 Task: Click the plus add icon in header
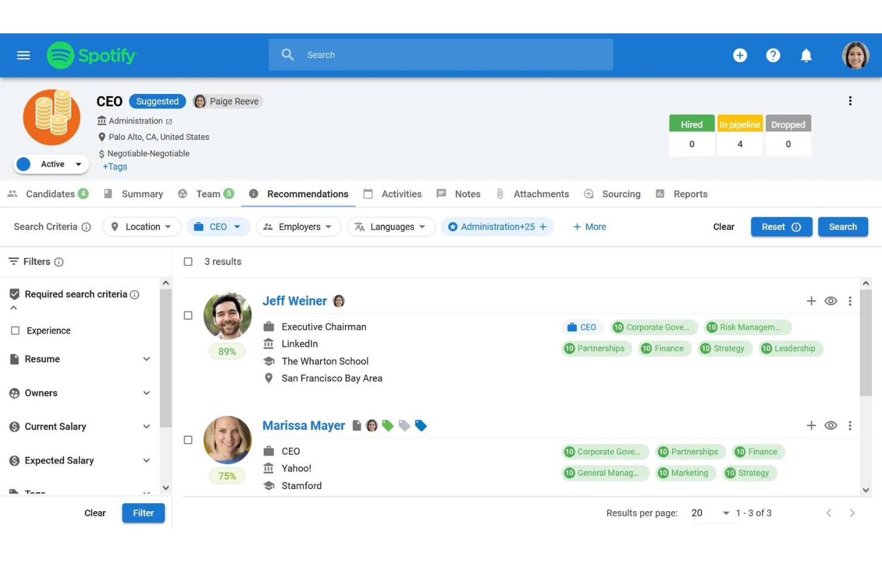(x=740, y=55)
